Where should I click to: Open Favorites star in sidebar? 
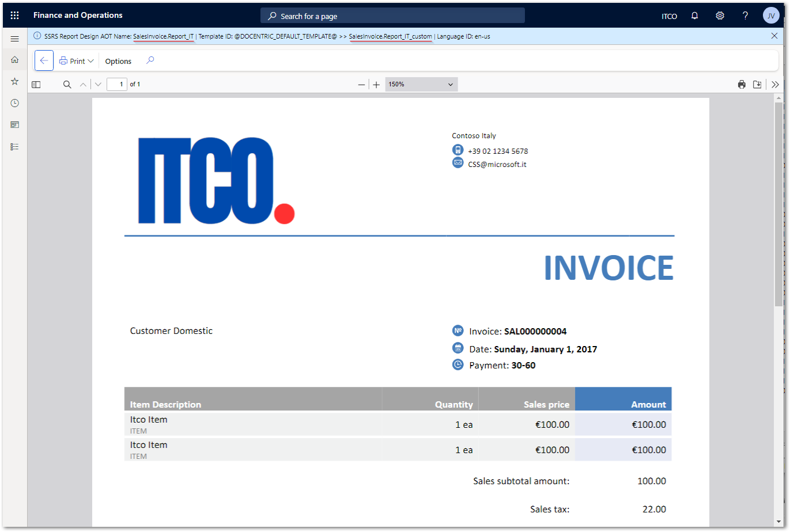15,81
